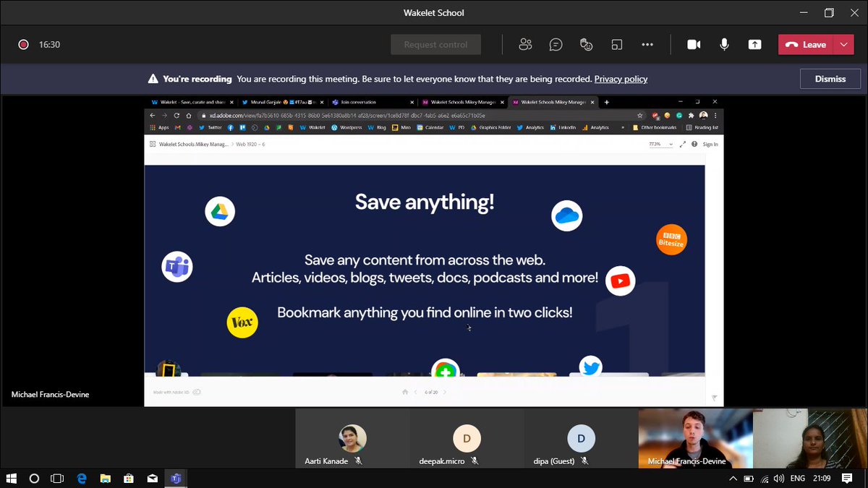
Task: Click YouTube icon on shared slide
Action: pos(620,281)
